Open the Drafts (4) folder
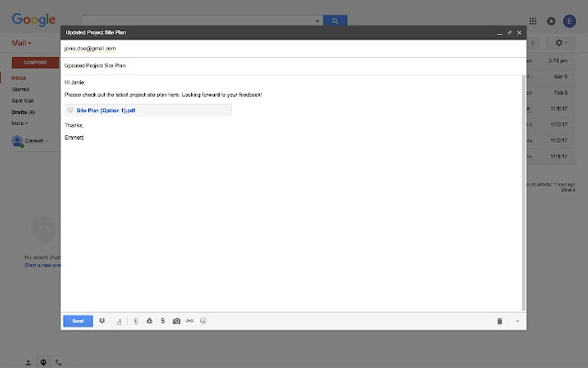The image size is (588, 368). point(23,112)
